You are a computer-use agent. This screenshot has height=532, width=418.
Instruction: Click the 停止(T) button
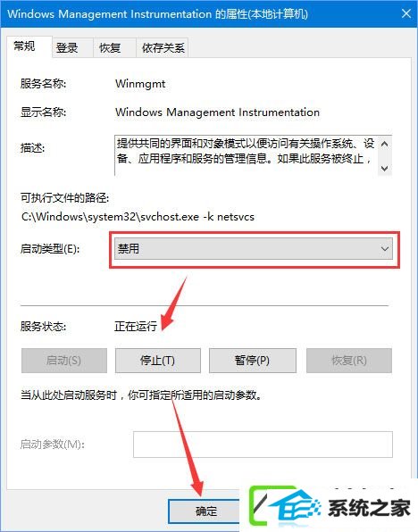click(157, 361)
